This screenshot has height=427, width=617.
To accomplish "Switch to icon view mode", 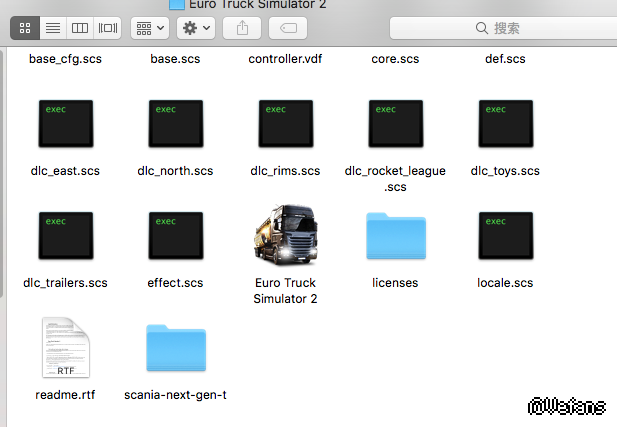I will click(25, 28).
